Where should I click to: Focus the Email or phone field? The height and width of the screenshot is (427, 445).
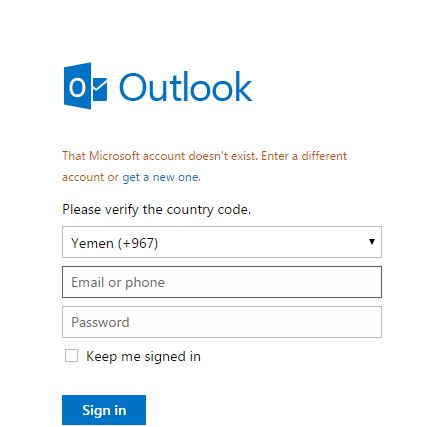point(222,282)
